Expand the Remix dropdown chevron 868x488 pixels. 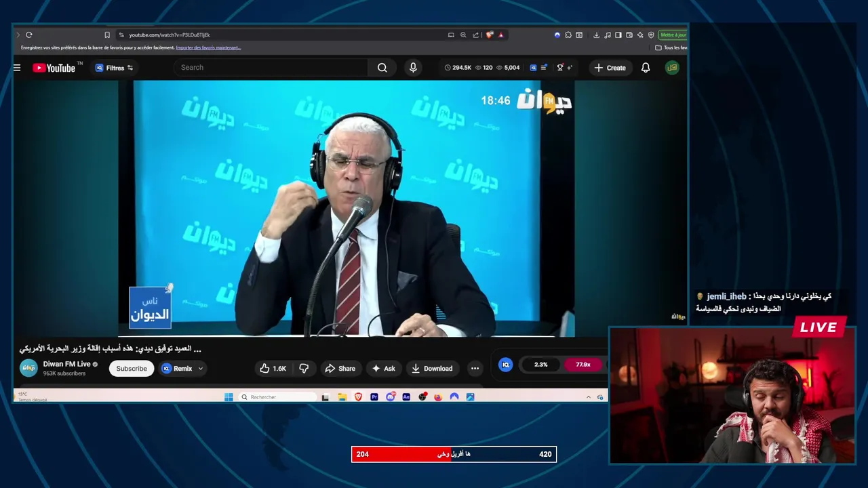[201, 369]
